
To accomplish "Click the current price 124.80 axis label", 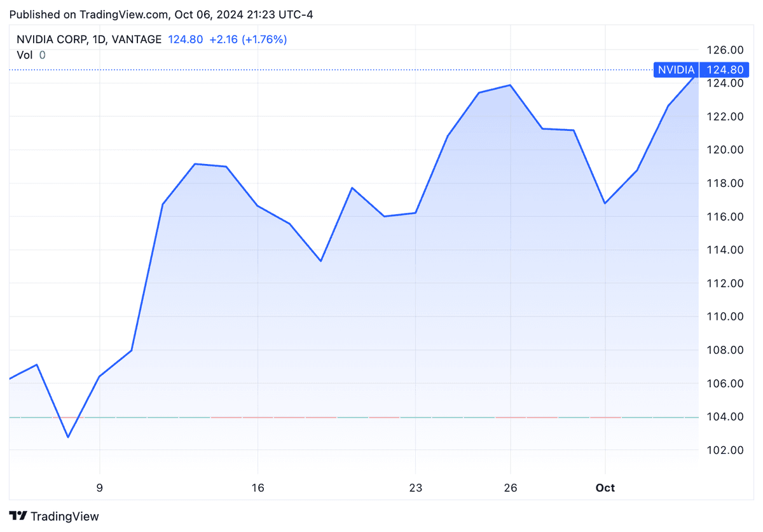I will point(725,70).
